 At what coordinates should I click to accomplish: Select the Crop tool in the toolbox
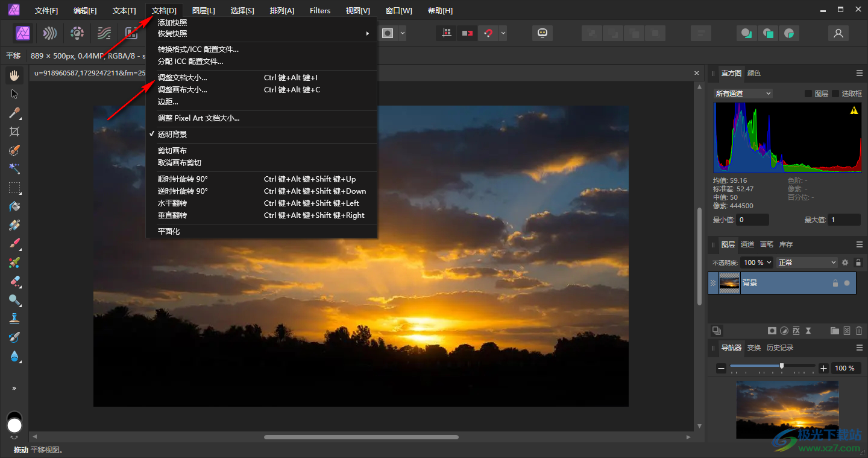(x=14, y=132)
